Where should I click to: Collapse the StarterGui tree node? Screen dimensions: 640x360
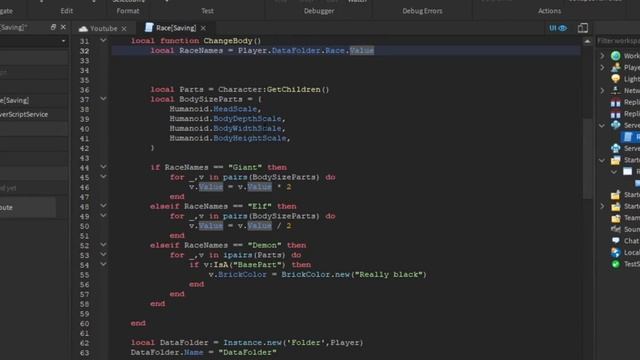[602, 160]
